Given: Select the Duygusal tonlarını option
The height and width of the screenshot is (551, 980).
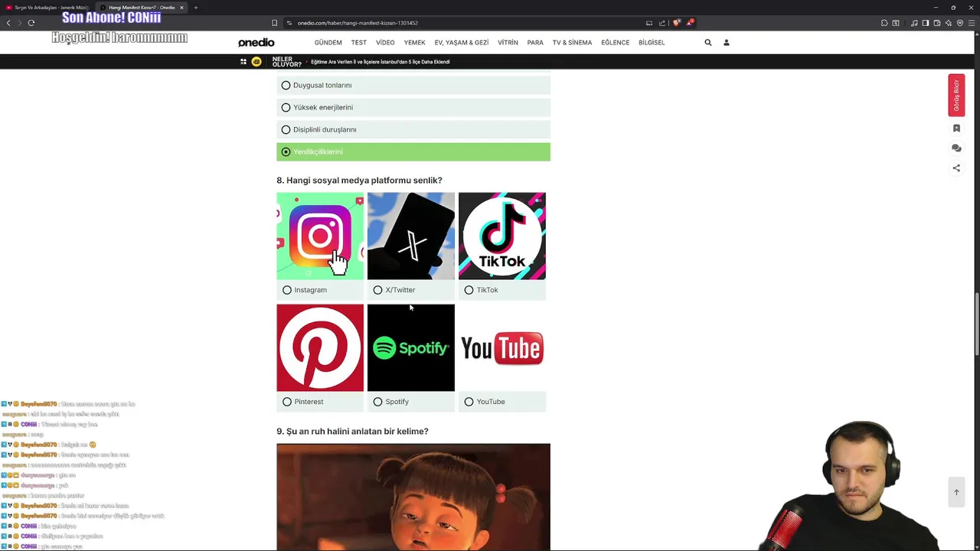Looking at the screenshot, I should (x=413, y=85).
